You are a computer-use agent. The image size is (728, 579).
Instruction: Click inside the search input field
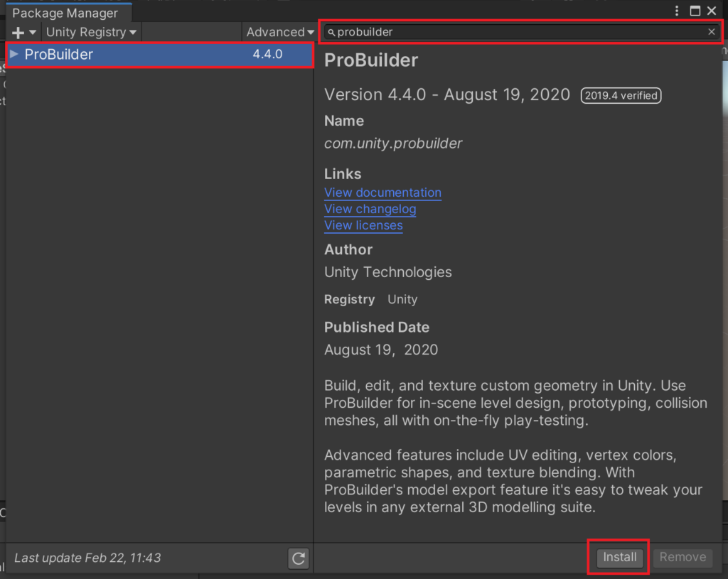(x=498, y=31)
